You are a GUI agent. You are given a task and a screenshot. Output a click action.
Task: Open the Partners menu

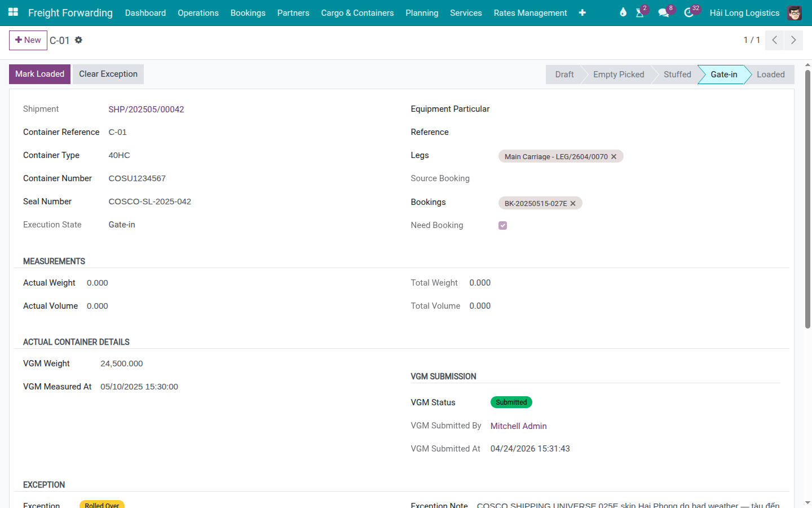point(293,12)
